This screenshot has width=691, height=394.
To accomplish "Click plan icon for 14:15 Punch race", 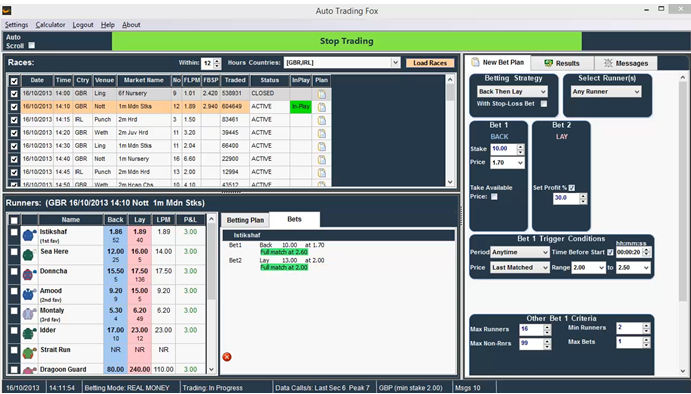I will 322,120.
